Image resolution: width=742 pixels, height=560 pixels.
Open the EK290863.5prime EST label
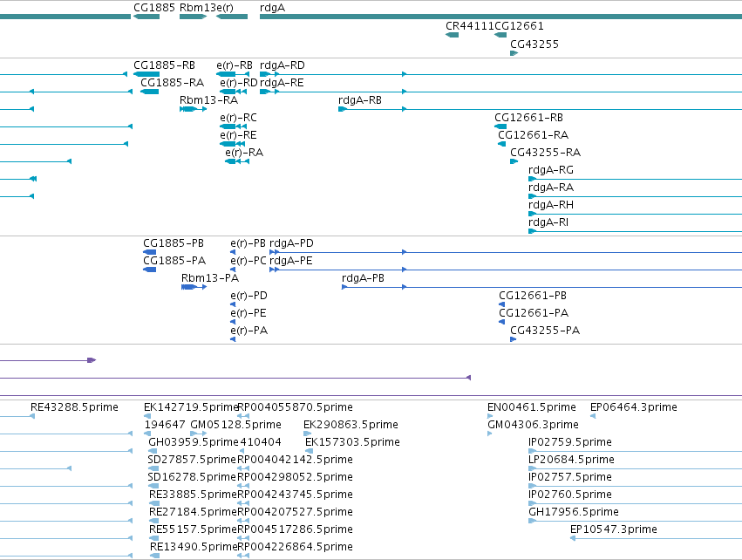(x=351, y=425)
